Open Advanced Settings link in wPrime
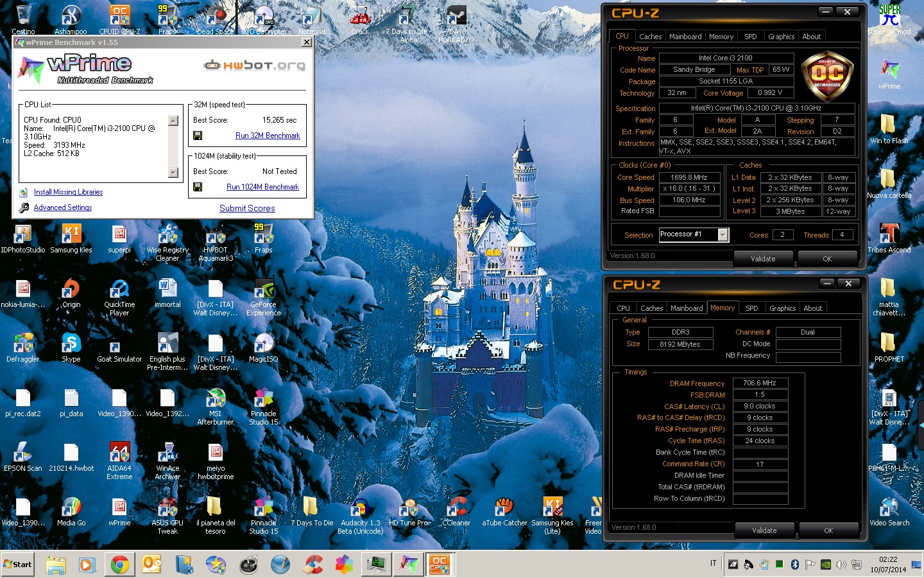 coord(63,207)
